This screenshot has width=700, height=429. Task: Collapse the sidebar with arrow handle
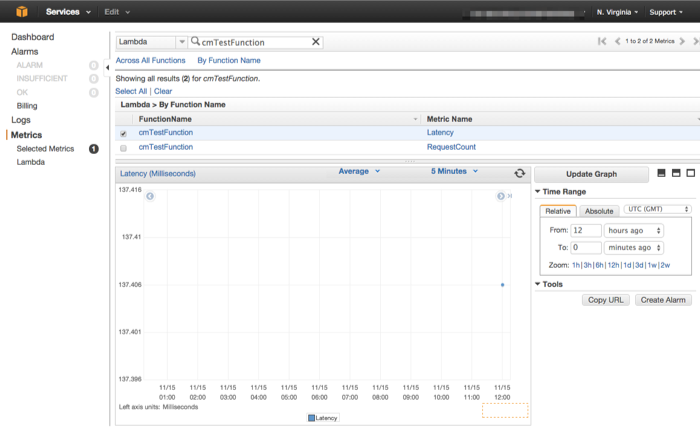(107, 68)
